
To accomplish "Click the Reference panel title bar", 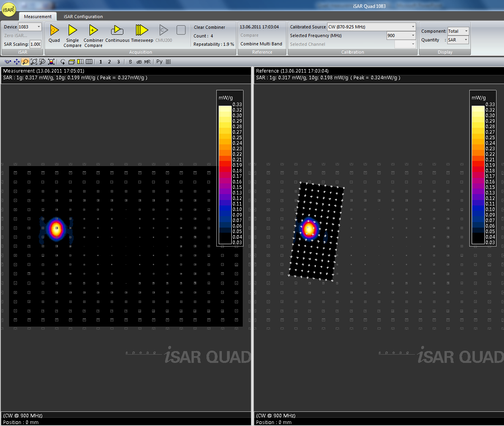I will (x=379, y=71).
